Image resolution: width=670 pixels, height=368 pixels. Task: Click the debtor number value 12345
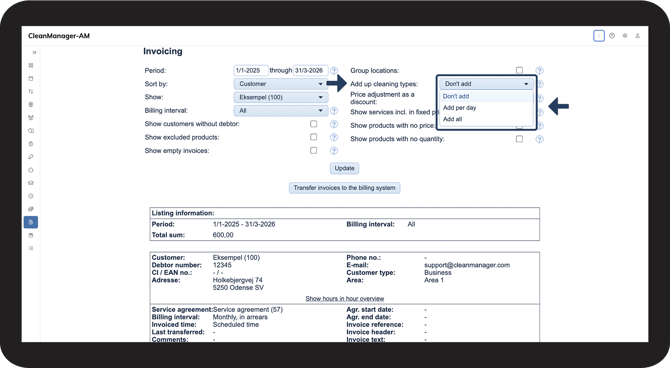[222, 265]
